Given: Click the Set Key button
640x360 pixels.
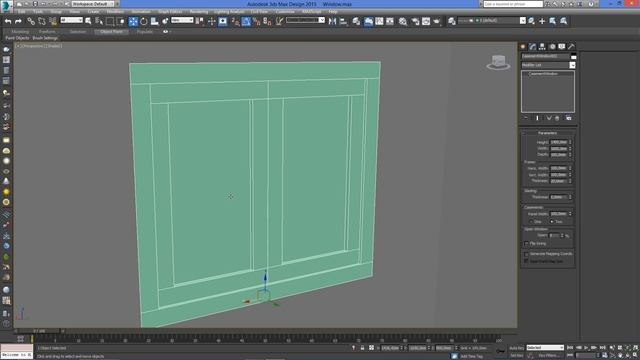Looking at the screenshot, I should coord(516,356).
